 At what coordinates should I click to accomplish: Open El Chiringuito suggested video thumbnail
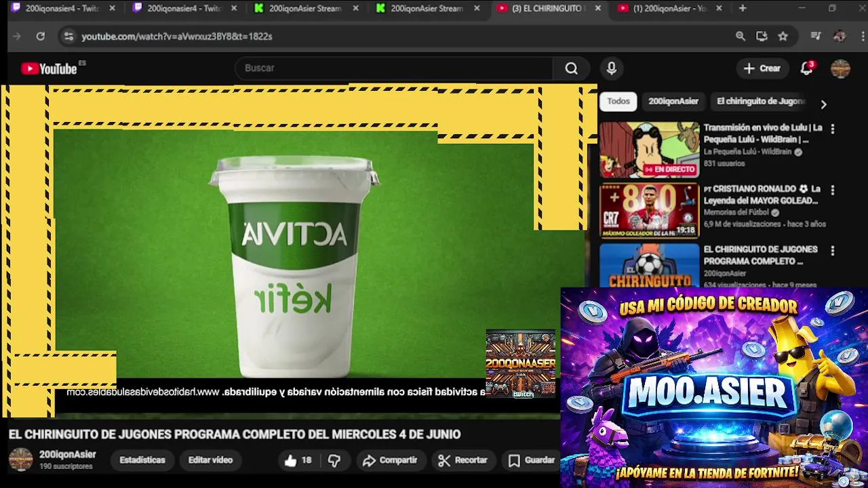click(649, 266)
